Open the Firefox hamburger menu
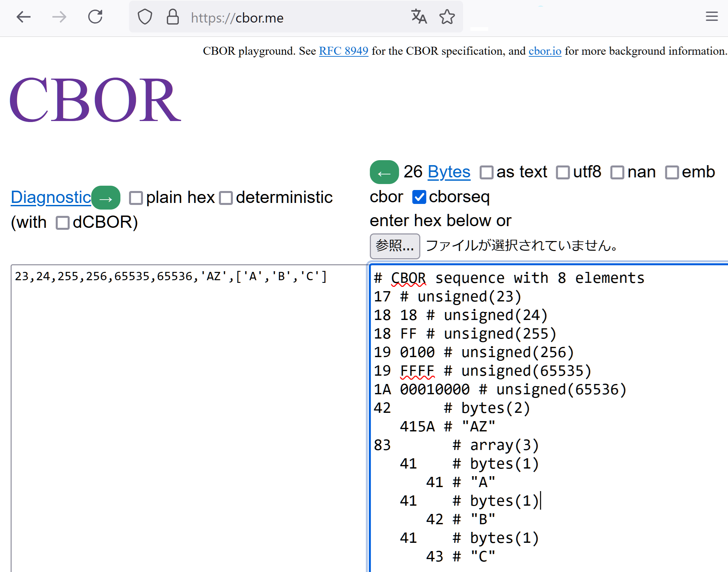The image size is (728, 572). tap(712, 16)
